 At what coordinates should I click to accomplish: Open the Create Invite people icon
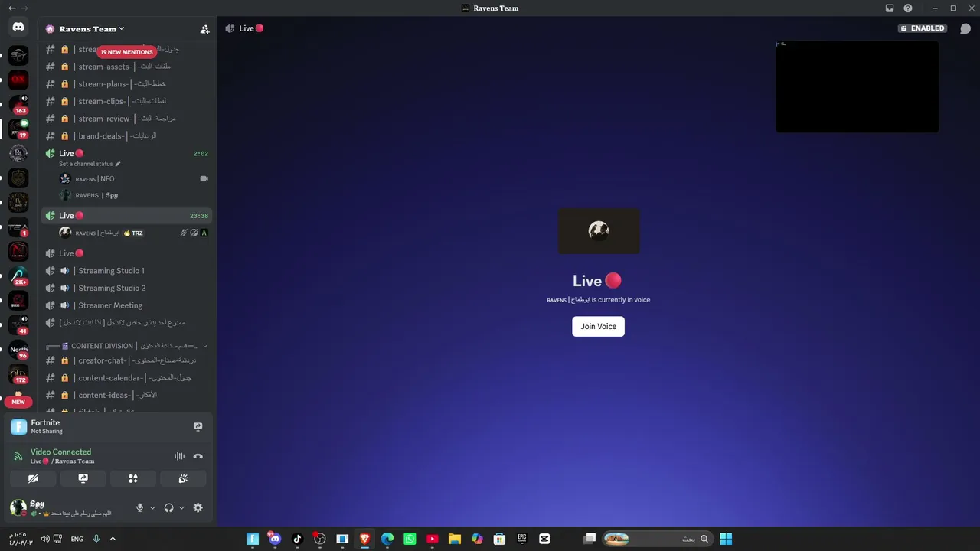tap(204, 29)
